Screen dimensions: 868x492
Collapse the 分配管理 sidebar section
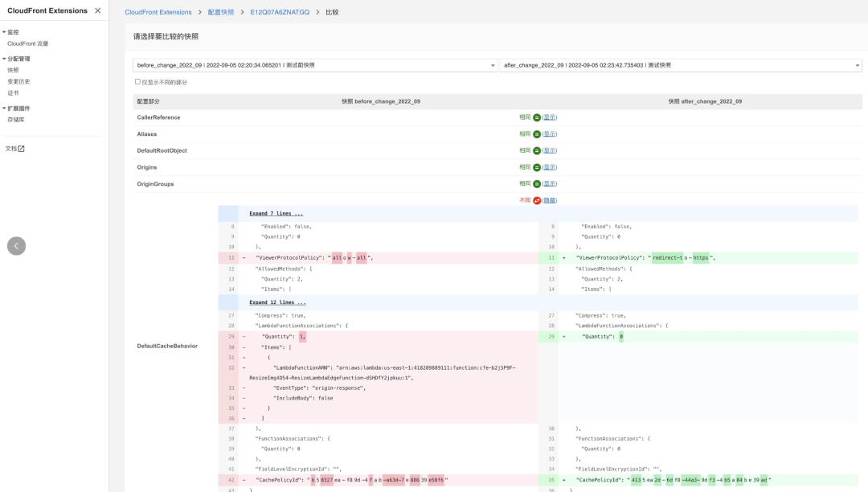(x=19, y=58)
